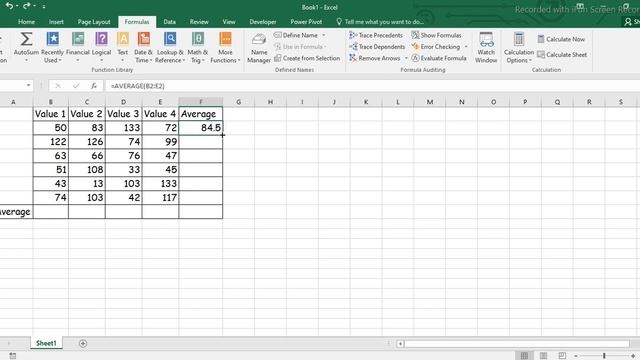Click Trace Precedents
This screenshot has height=360, width=640.
376,35
